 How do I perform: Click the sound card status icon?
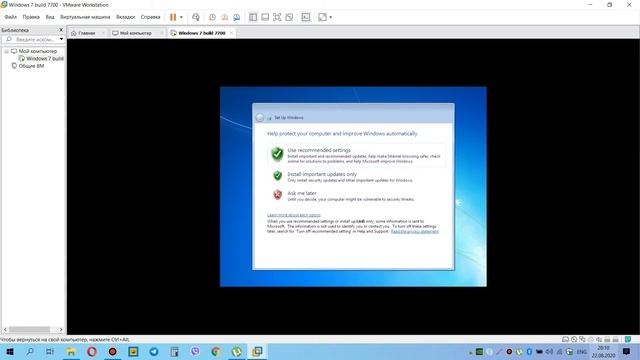click(599, 339)
